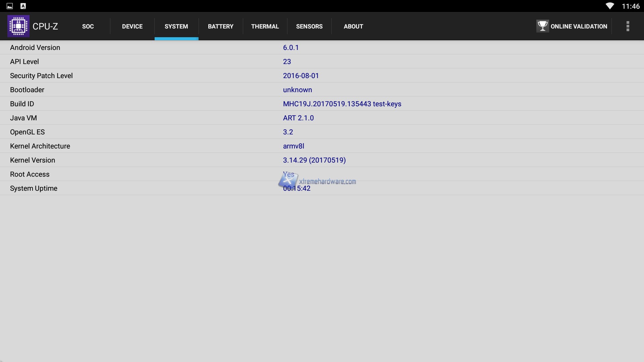The width and height of the screenshot is (644, 362).
Task: Open the three-dot overflow menu
Action: [628, 26]
